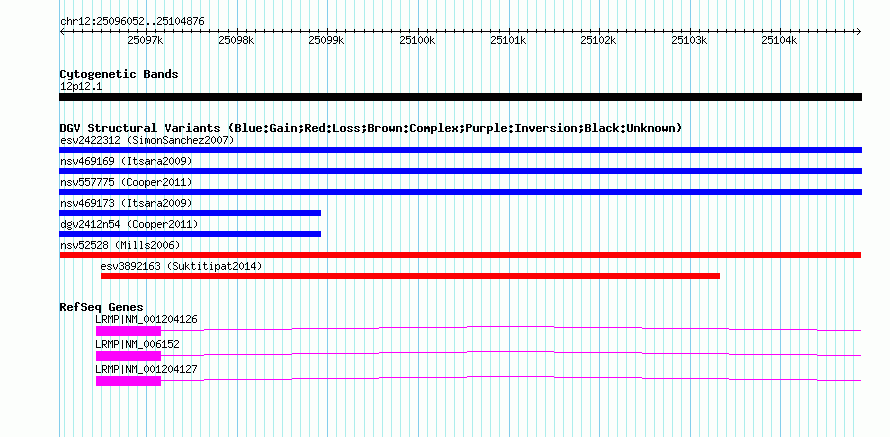Image resolution: width=890 pixels, height=437 pixels.
Task: Click the black 12p12.1 cytogenetic band bar
Action: pos(460,97)
